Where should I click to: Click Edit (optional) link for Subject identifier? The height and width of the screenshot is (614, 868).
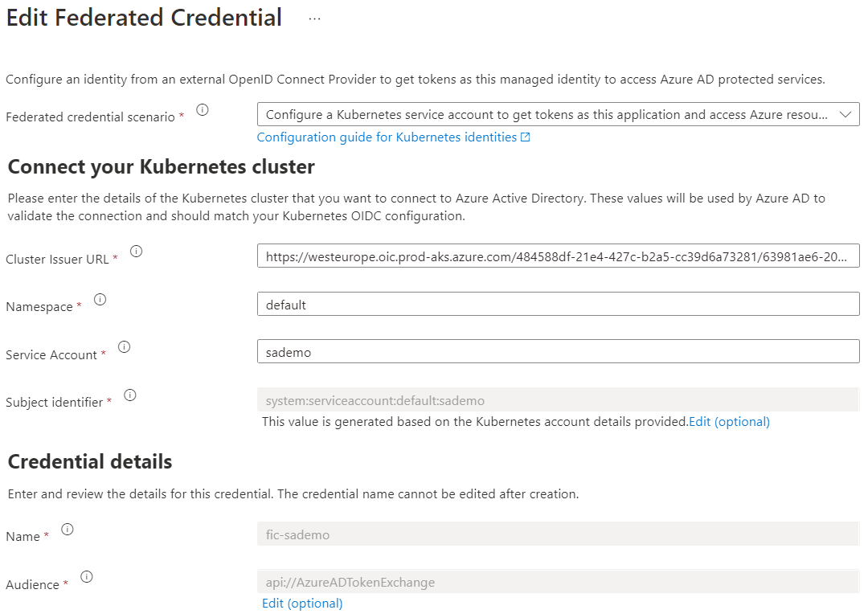coord(729,422)
